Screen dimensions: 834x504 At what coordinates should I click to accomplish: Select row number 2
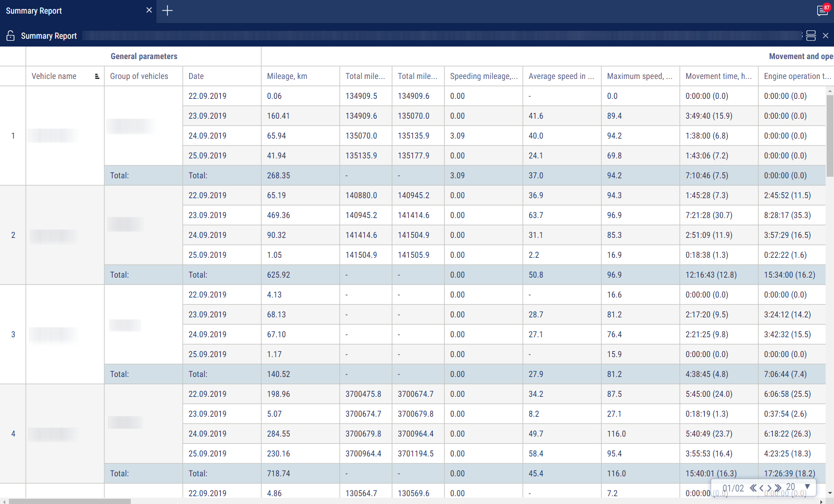click(13, 235)
